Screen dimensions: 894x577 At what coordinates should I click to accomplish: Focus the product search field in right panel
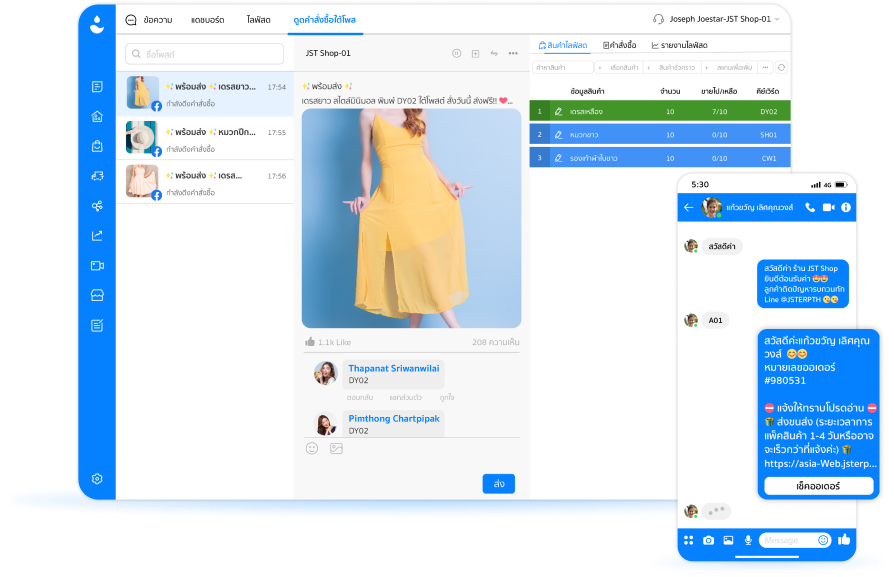562,67
